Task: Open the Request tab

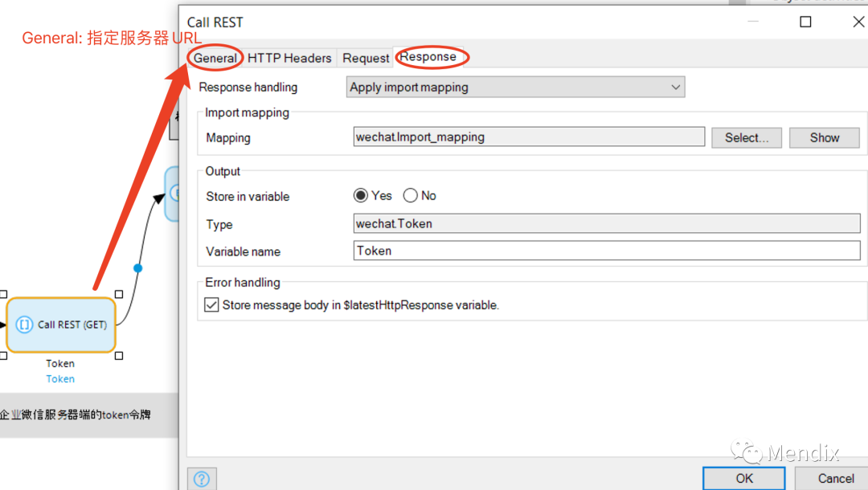Action: [366, 58]
